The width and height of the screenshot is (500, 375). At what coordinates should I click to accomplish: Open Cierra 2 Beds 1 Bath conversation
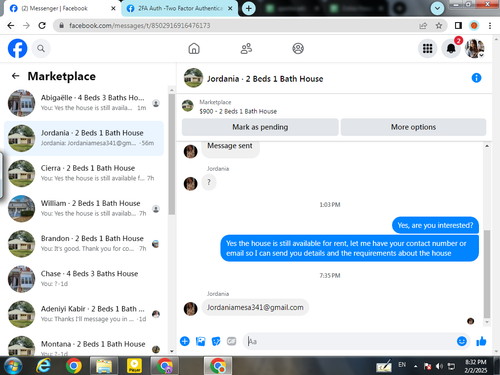[x=84, y=173]
